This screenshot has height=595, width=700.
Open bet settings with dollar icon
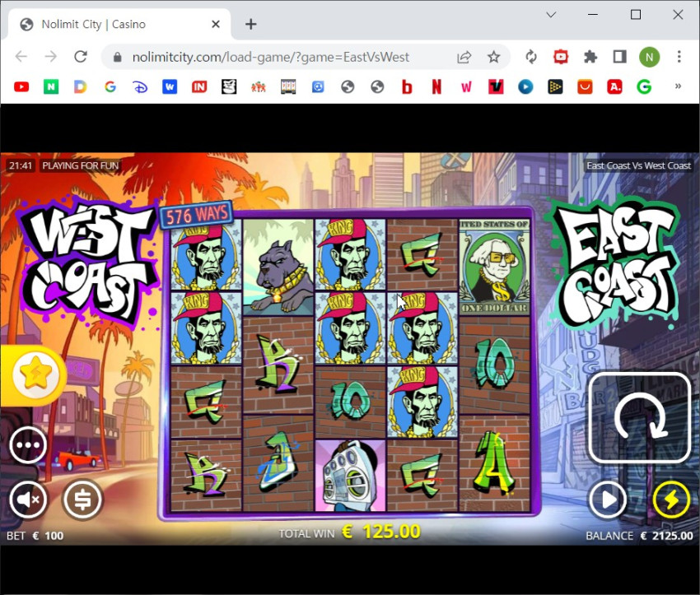[x=82, y=500]
